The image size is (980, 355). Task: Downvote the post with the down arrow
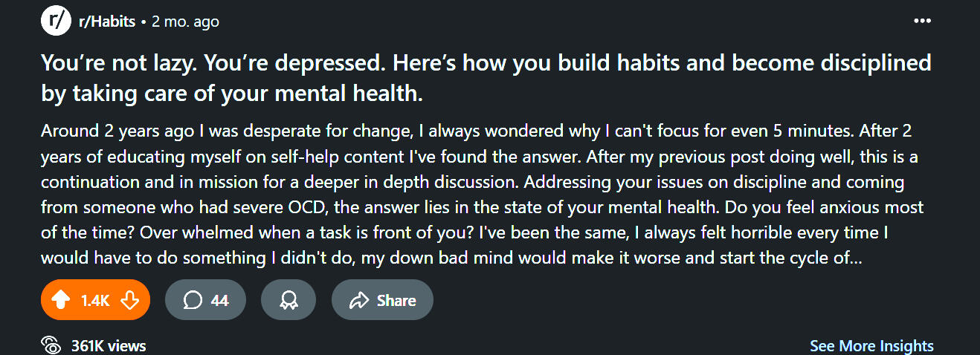click(130, 300)
